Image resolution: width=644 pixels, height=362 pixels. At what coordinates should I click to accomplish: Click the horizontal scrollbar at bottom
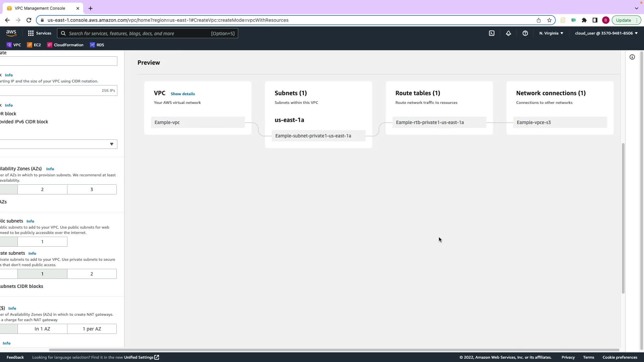334,350
